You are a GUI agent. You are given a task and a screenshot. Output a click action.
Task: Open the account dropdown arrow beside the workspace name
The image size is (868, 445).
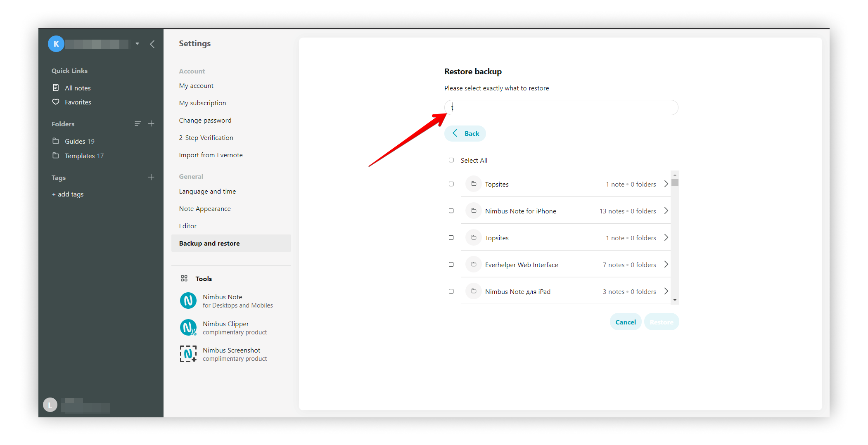point(137,44)
